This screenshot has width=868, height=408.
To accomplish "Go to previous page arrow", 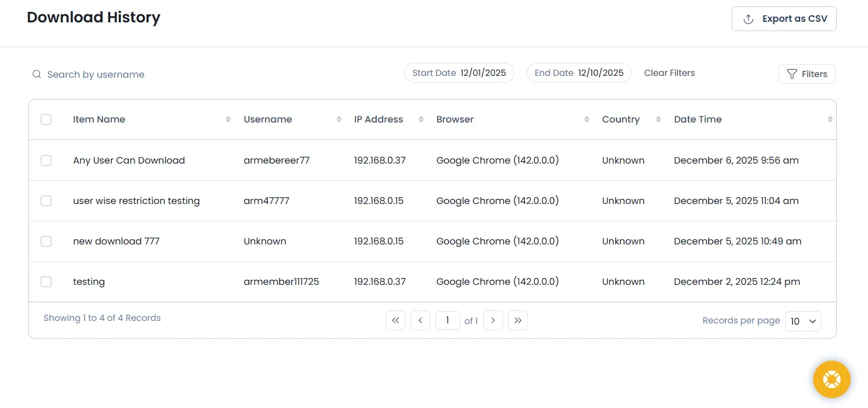I will pyautogui.click(x=420, y=321).
